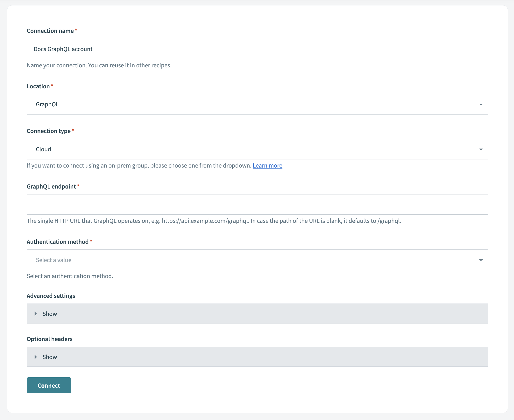
Task: Click the Show label under Advanced settings
Action: click(49, 314)
